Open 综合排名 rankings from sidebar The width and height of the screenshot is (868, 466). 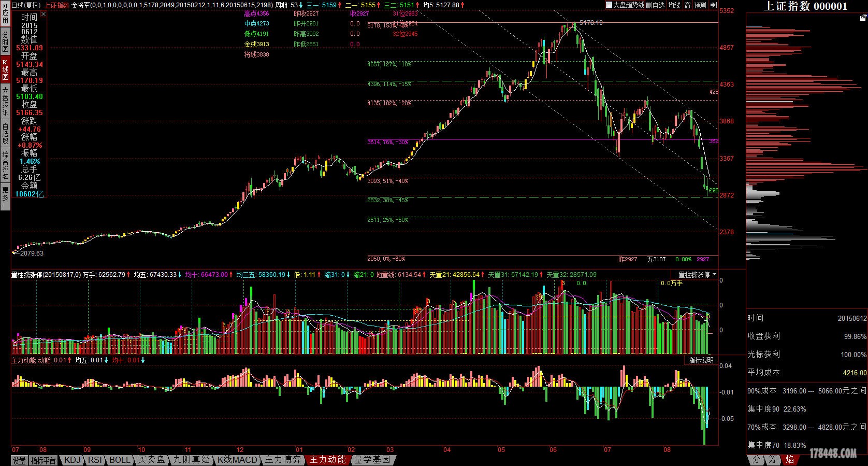coord(5,166)
